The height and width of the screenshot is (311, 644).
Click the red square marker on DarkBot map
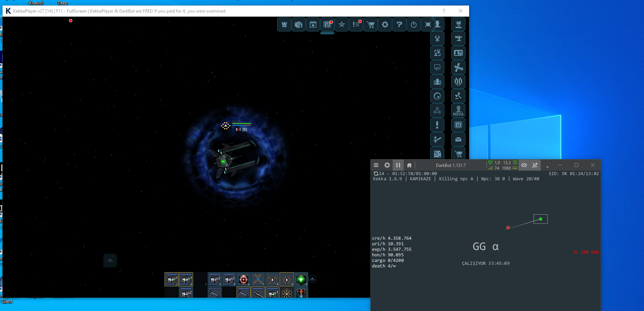tap(508, 228)
